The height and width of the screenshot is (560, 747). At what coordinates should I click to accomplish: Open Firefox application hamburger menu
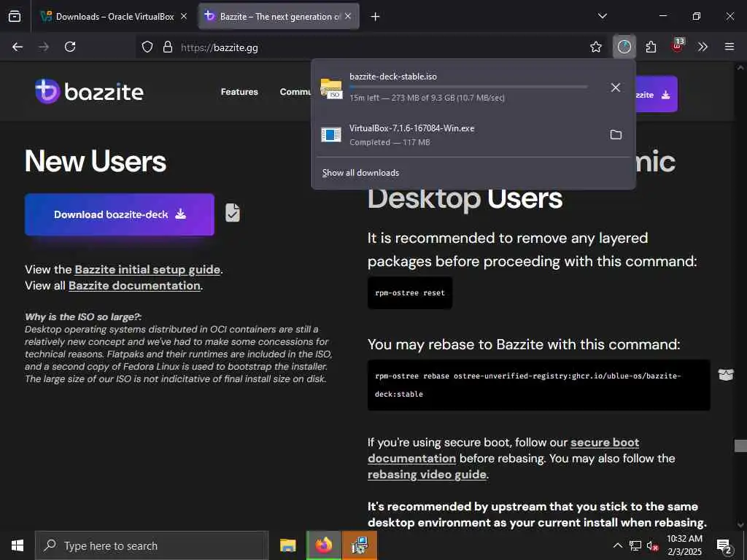(729, 47)
